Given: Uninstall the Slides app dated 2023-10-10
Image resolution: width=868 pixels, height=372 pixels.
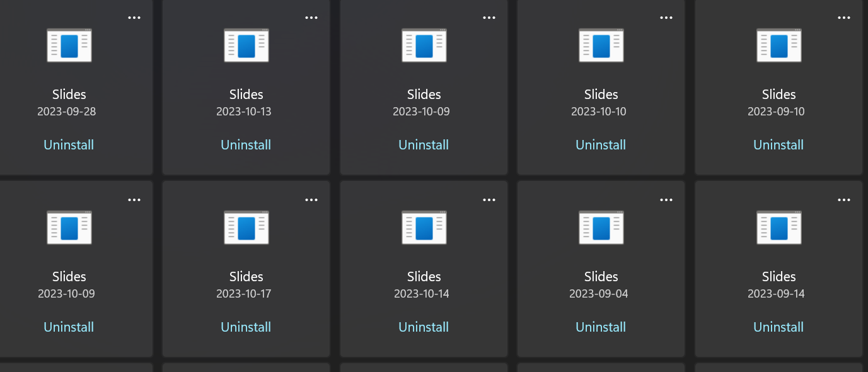Looking at the screenshot, I should (x=601, y=145).
